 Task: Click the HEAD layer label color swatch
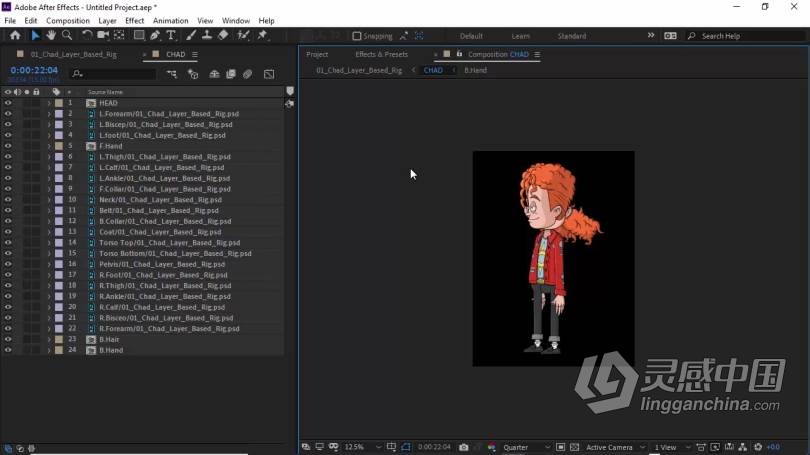coord(59,103)
